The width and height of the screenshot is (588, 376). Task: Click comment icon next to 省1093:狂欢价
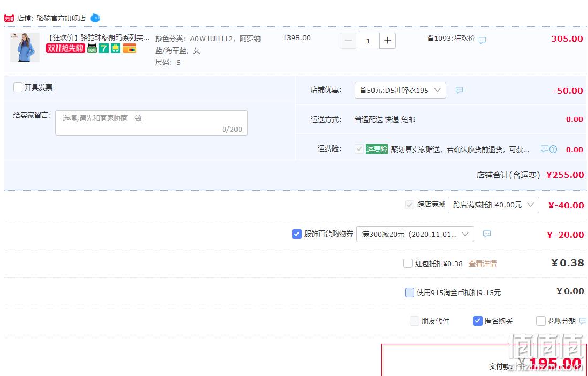point(482,40)
